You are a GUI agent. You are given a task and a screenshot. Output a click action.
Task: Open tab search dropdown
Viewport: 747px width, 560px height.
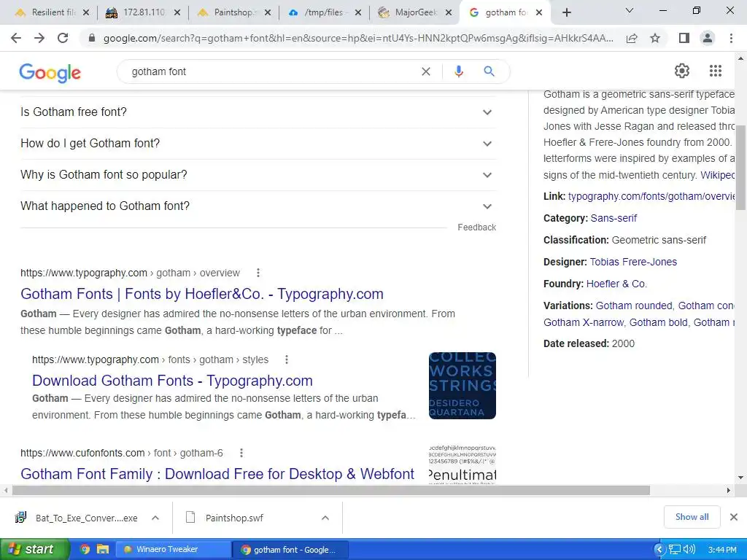point(630,10)
